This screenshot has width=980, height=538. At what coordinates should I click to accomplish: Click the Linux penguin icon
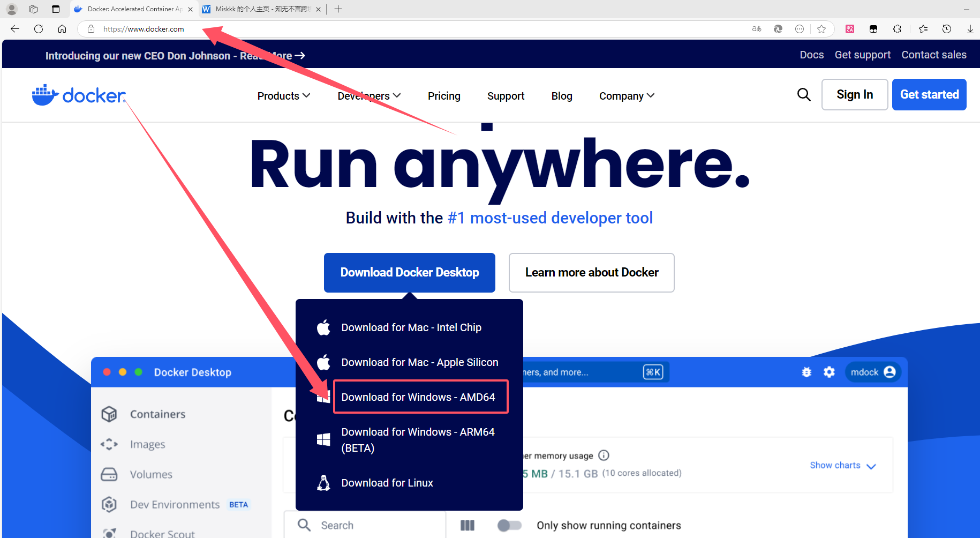[323, 483]
